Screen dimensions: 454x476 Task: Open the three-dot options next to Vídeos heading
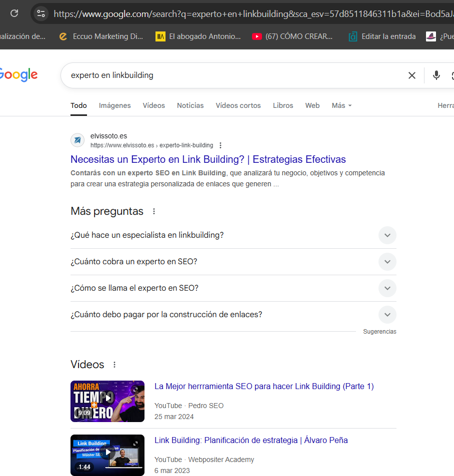click(x=114, y=365)
